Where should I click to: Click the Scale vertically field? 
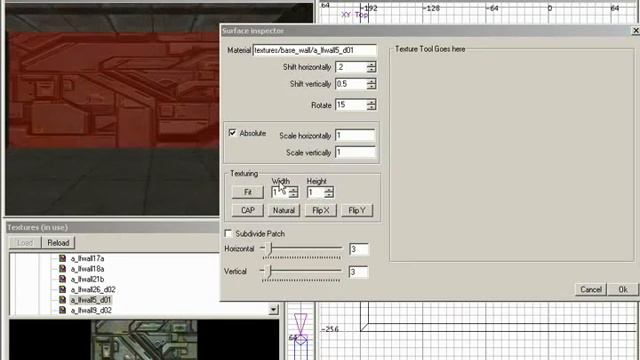pyautogui.click(x=355, y=153)
